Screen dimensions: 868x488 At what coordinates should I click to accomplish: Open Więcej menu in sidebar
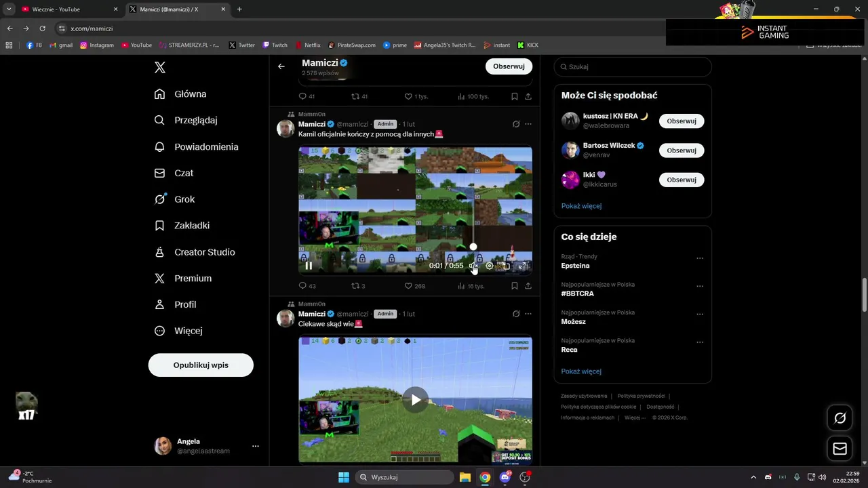click(x=178, y=331)
